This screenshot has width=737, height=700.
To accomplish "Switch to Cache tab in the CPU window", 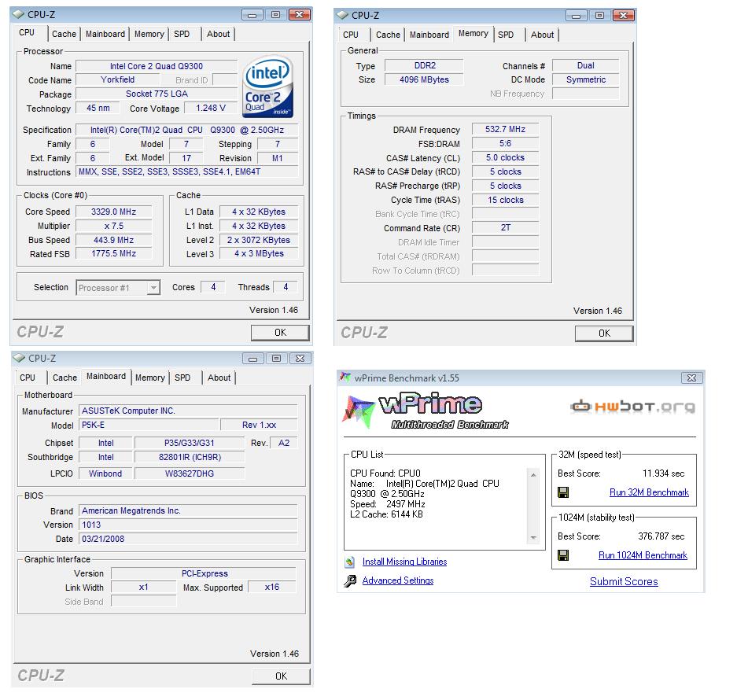I will pyautogui.click(x=64, y=34).
